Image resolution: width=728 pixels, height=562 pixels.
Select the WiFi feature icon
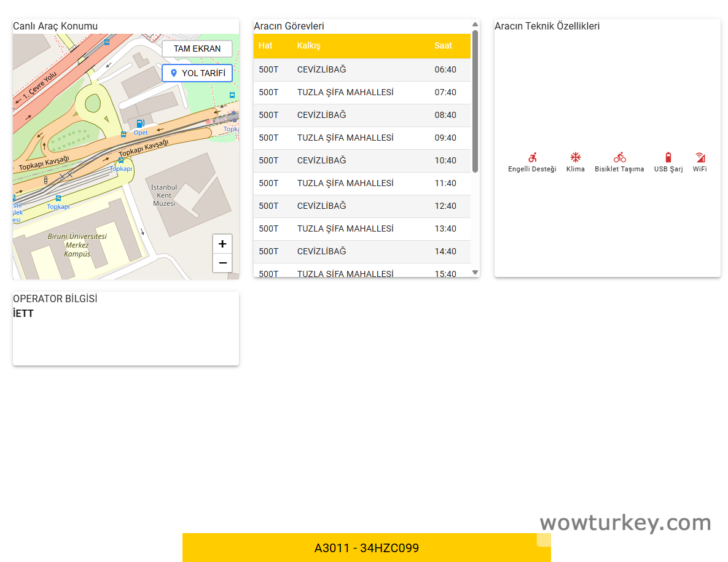(699, 156)
